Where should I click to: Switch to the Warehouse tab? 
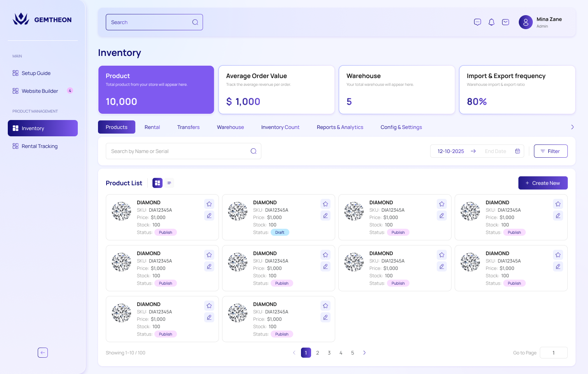pyautogui.click(x=230, y=127)
